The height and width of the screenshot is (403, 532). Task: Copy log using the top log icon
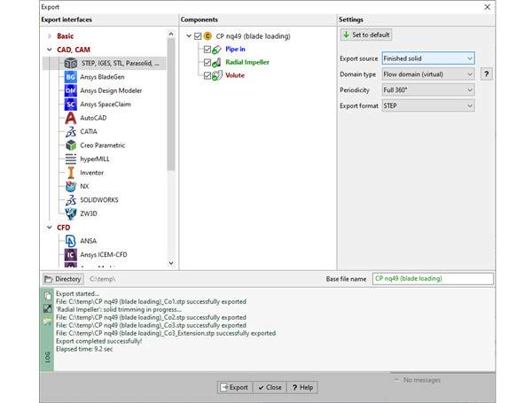[48, 296]
